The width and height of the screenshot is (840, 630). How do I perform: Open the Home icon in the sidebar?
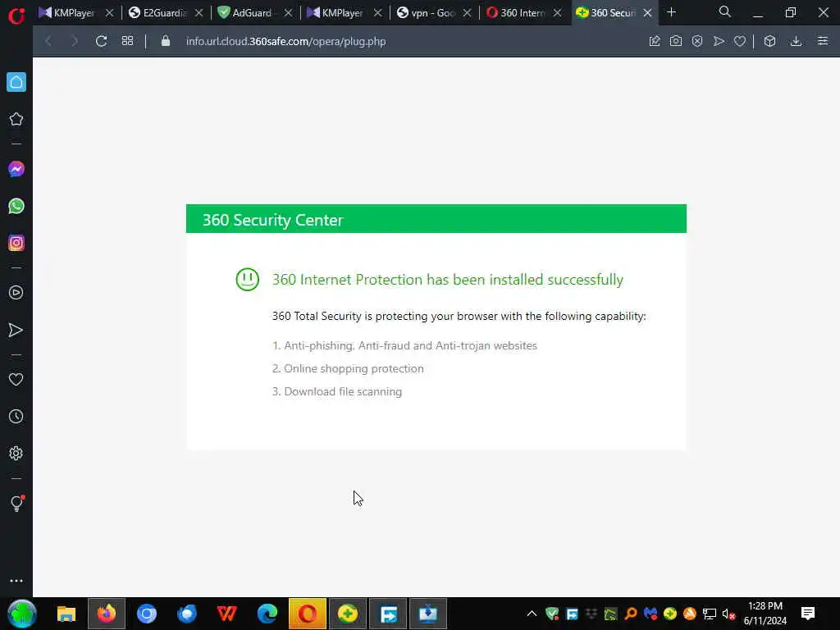16,82
